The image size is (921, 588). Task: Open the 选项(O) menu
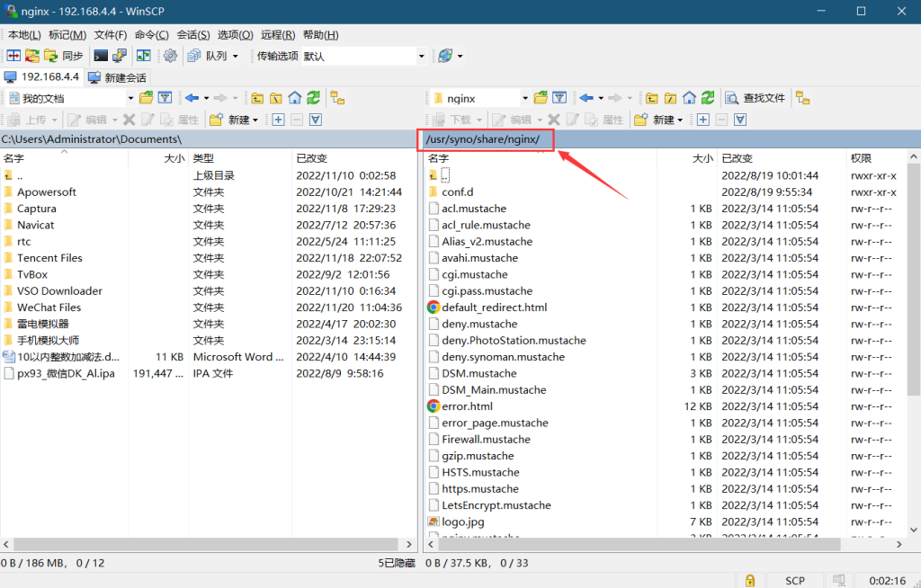click(x=236, y=35)
